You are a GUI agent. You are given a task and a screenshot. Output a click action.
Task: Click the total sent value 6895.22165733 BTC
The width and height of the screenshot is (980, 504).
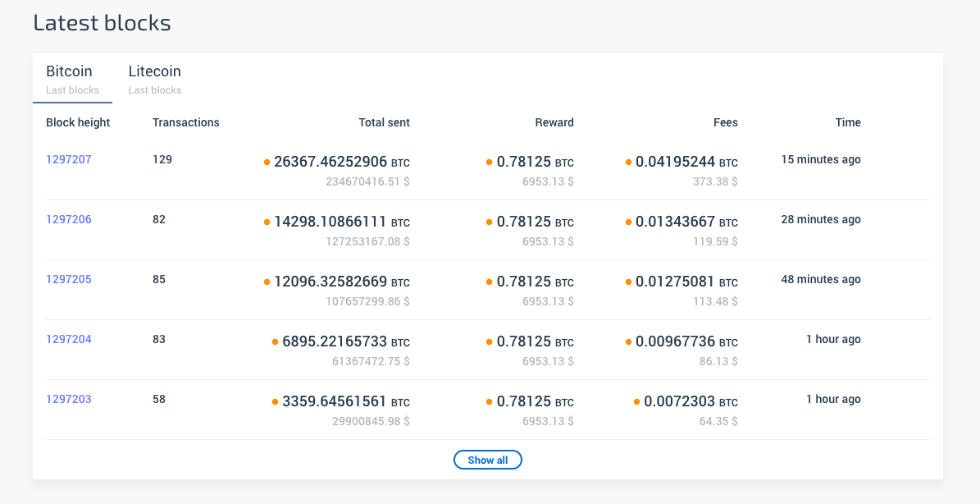[x=346, y=342]
